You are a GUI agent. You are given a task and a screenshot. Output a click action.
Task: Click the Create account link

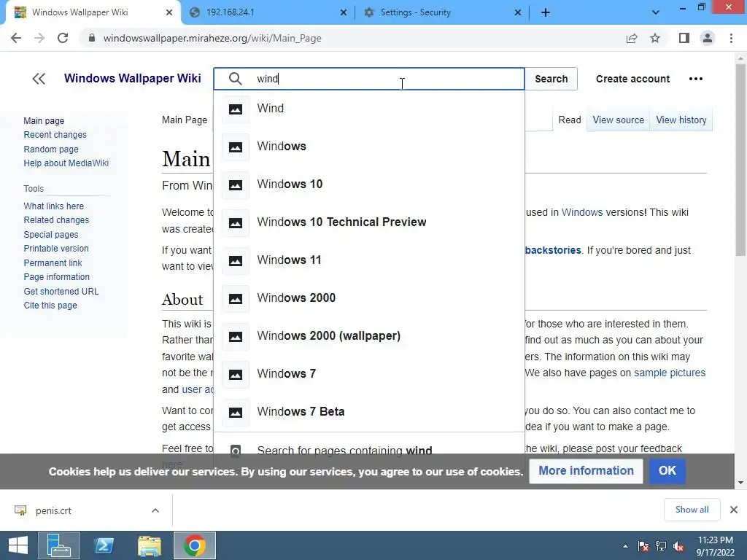coord(632,79)
